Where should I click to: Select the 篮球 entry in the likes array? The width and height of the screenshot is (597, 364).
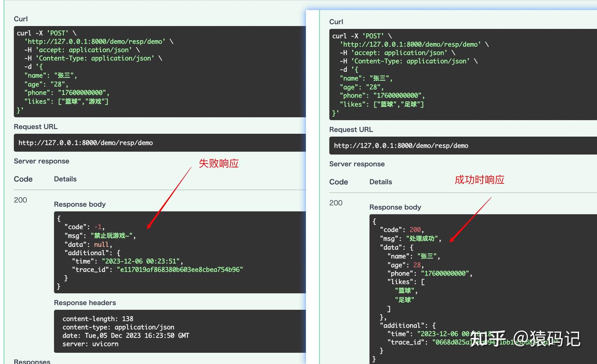pyautogui.click(x=404, y=290)
